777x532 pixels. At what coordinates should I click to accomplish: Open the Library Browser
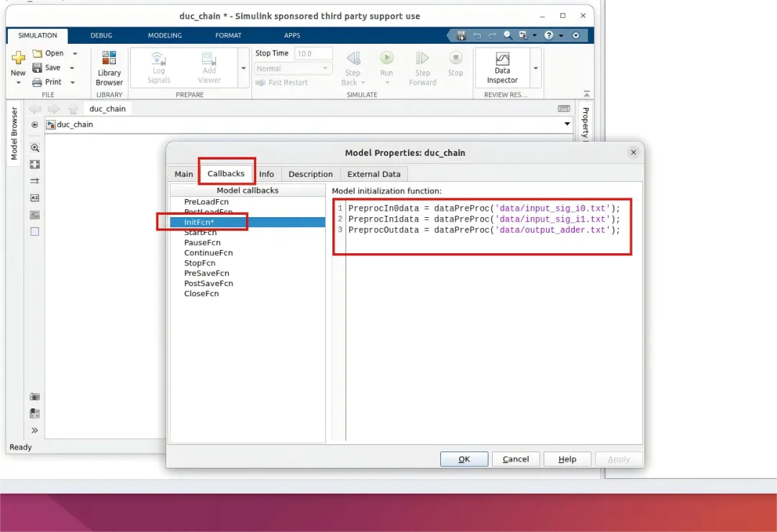(x=109, y=68)
